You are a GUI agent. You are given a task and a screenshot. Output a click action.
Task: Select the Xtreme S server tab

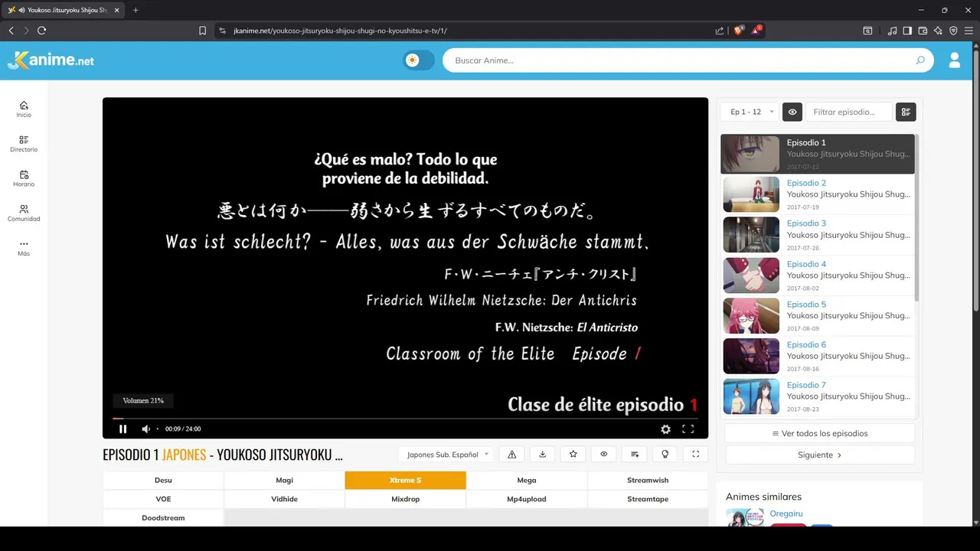(406, 481)
